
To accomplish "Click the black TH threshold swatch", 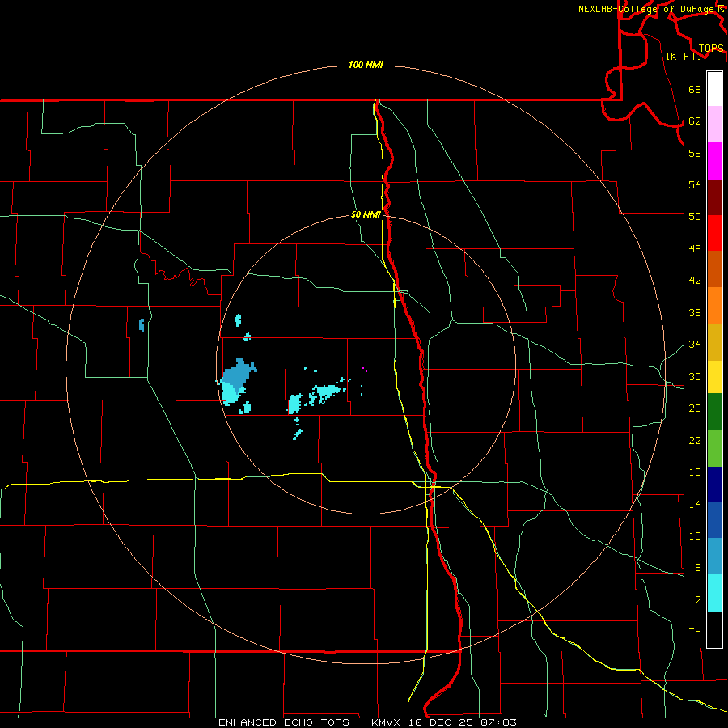I will pyautogui.click(x=714, y=629).
